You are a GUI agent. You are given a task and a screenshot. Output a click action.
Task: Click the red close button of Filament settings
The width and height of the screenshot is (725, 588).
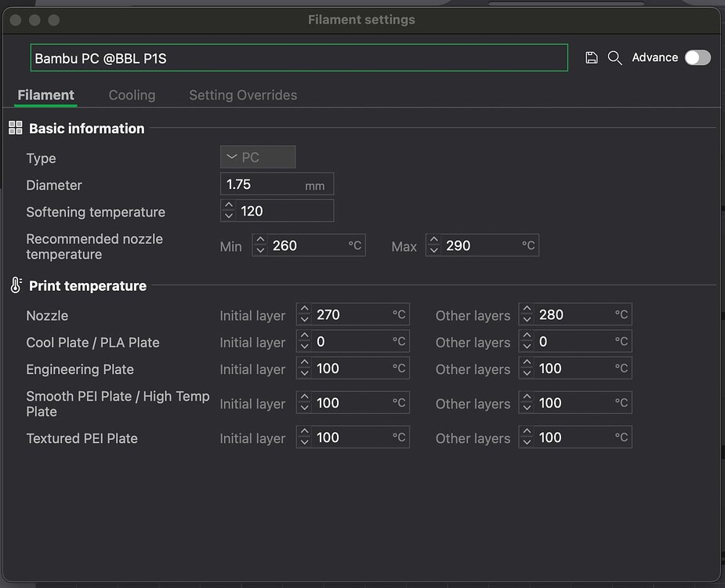coord(16,20)
